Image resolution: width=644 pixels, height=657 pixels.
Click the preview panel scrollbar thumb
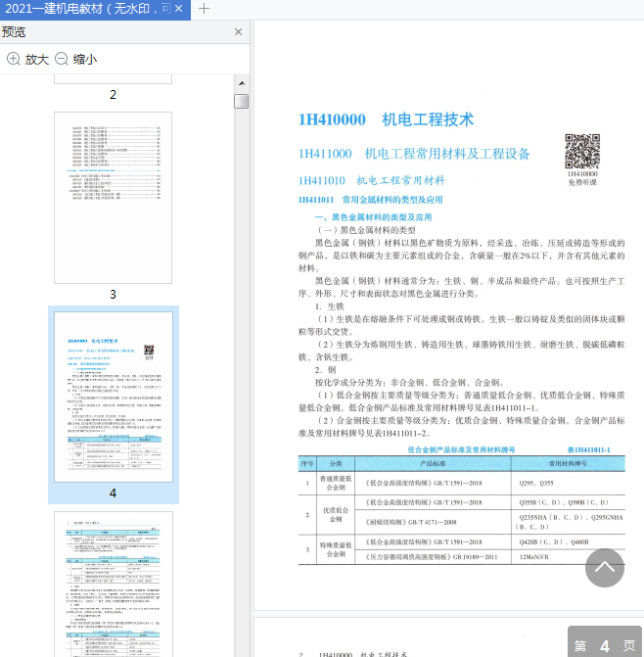[x=241, y=101]
